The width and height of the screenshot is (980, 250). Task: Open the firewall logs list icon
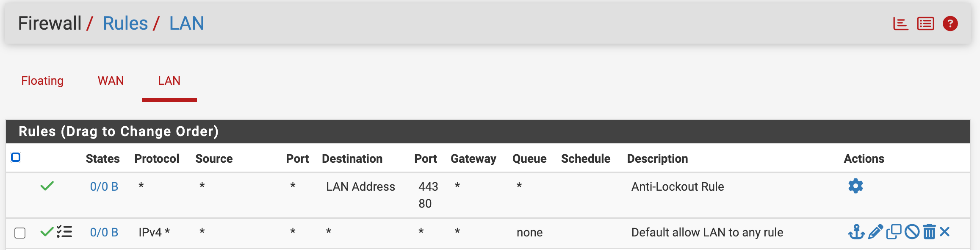pyautogui.click(x=925, y=24)
